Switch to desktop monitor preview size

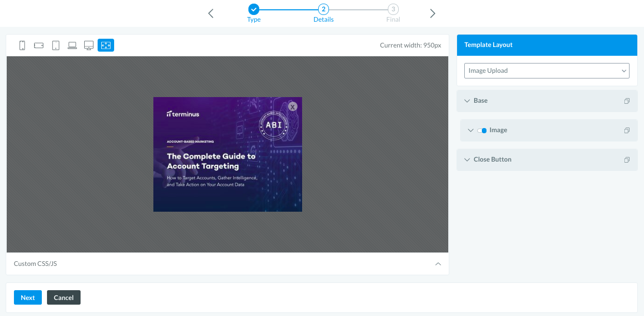[89, 45]
